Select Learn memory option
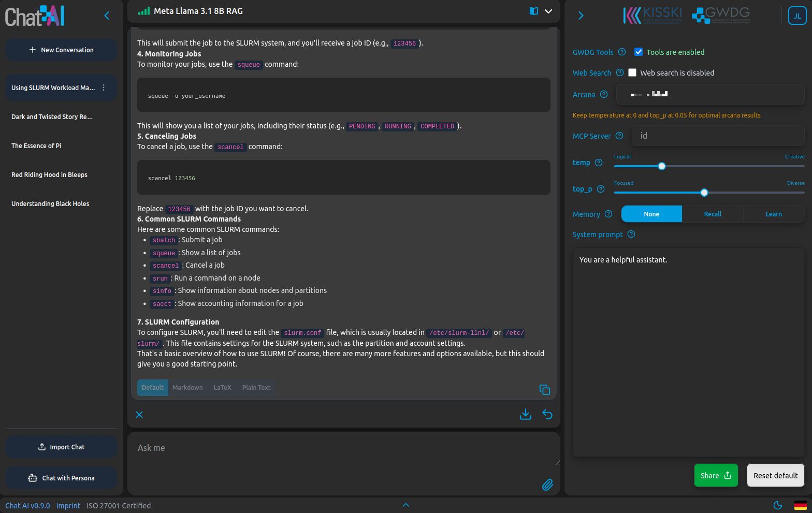The width and height of the screenshot is (812, 513). [x=774, y=214]
